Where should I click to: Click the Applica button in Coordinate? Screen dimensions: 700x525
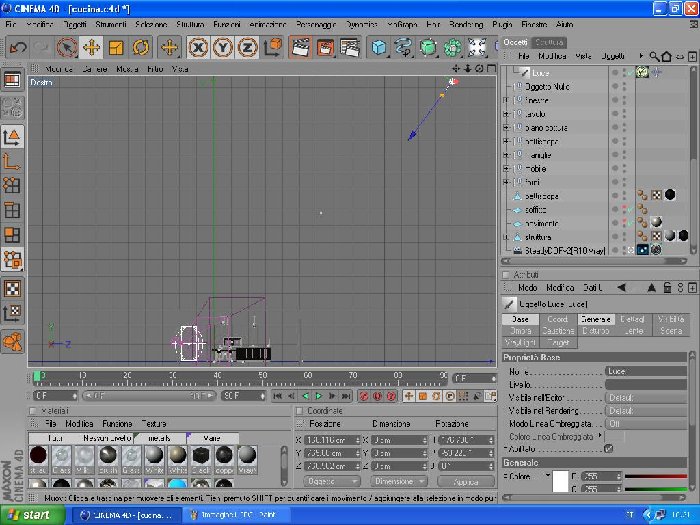[x=466, y=481]
